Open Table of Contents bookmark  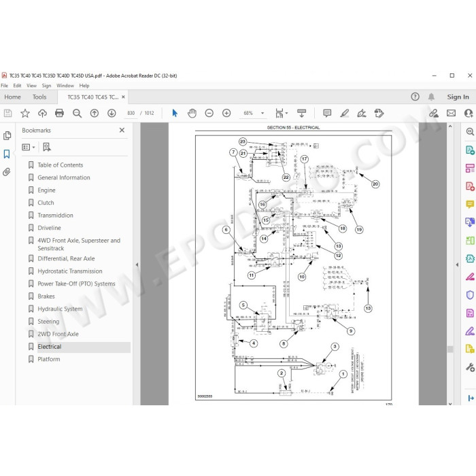pyautogui.click(x=60, y=165)
